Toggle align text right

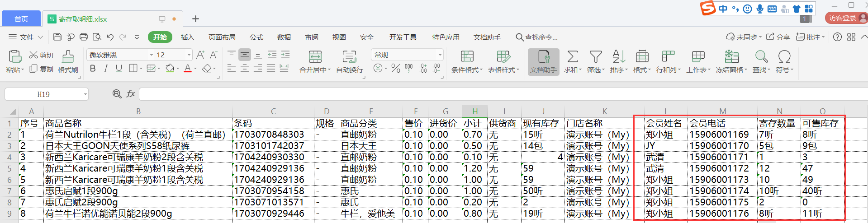tap(258, 68)
